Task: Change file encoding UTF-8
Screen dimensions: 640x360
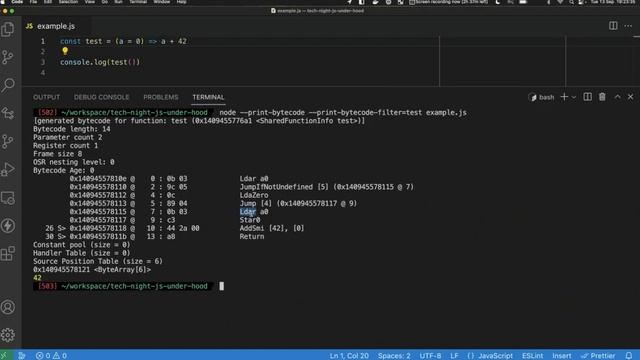Action: [x=430, y=356]
